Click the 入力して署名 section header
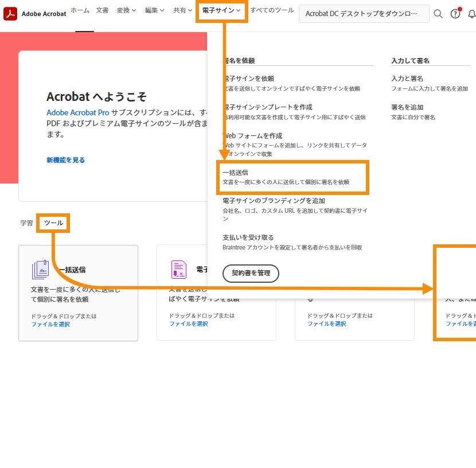Image resolution: width=476 pixels, height=468 pixels. pyautogui.click(x=410, y=61)
